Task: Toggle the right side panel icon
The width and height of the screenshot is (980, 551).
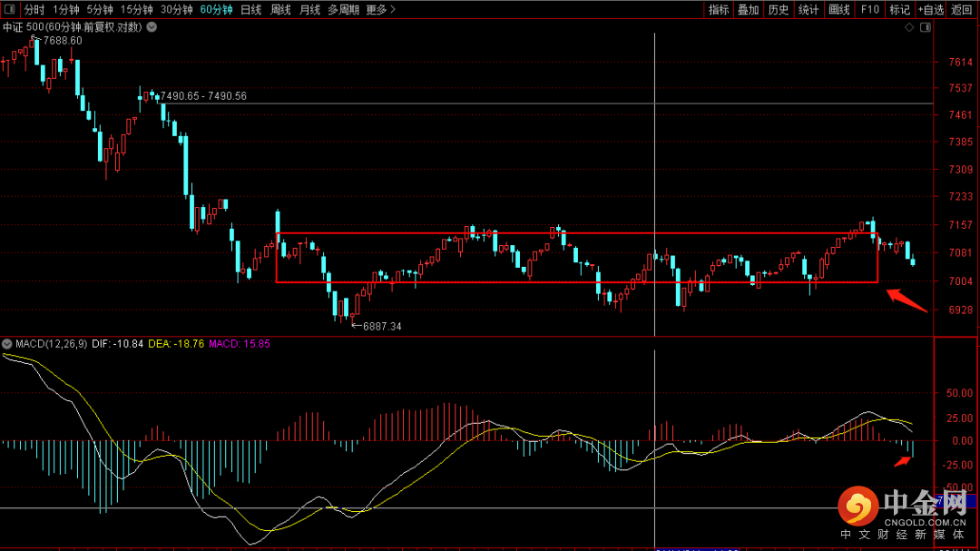Action: pos(926,28)
